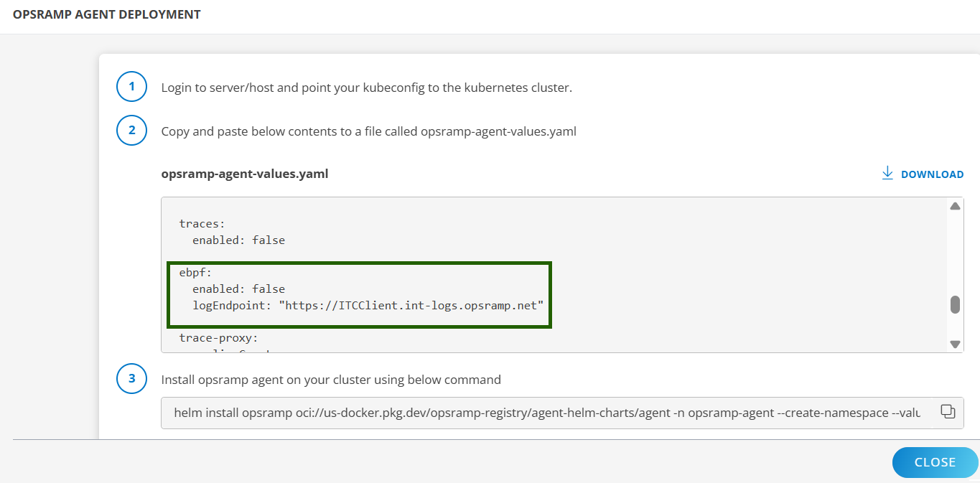Click the kubeconfig login instruction text
980x483 pixels.
pyautogui.click(x=366, y=88)
